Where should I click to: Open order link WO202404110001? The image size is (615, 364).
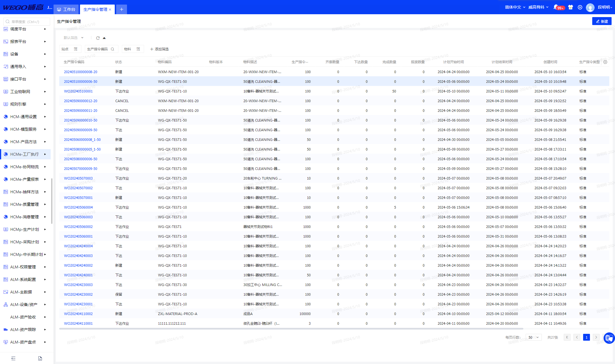pos(78,324)
